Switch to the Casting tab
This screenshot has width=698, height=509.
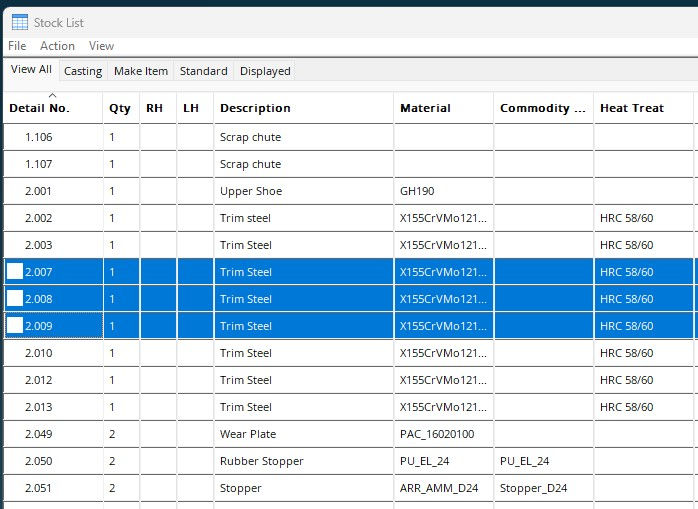coord(83,71)
